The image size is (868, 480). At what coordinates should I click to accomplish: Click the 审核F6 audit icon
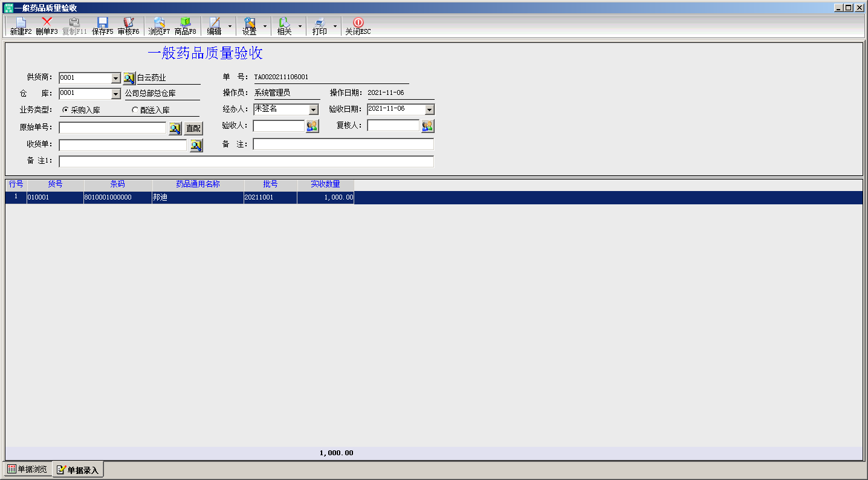click(x=128, y=26)
